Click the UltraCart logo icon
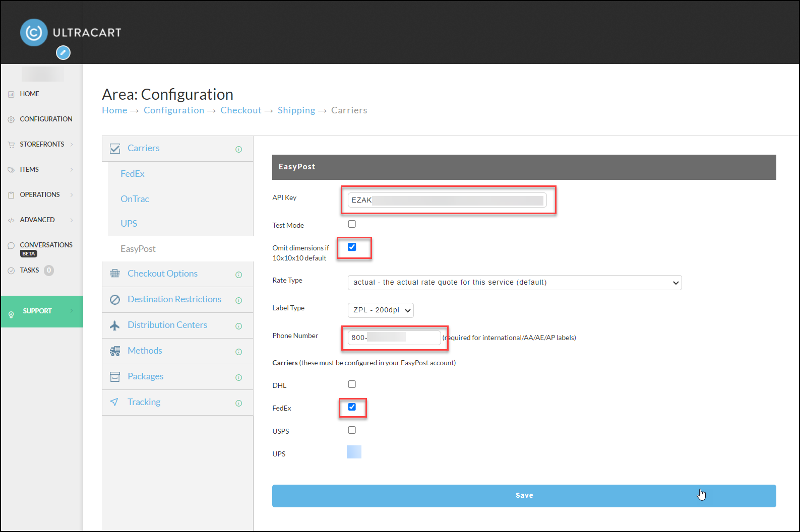800x532 pixels. tap(34, 33)
